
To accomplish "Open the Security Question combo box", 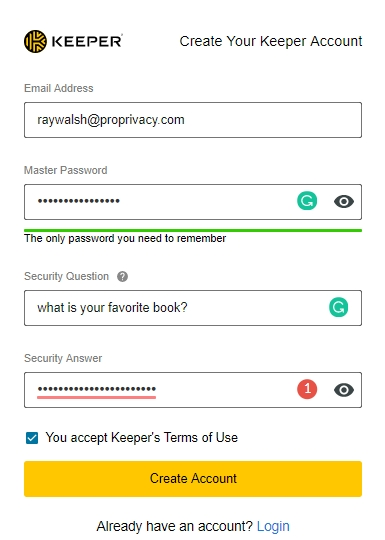I will coord(193,308).
